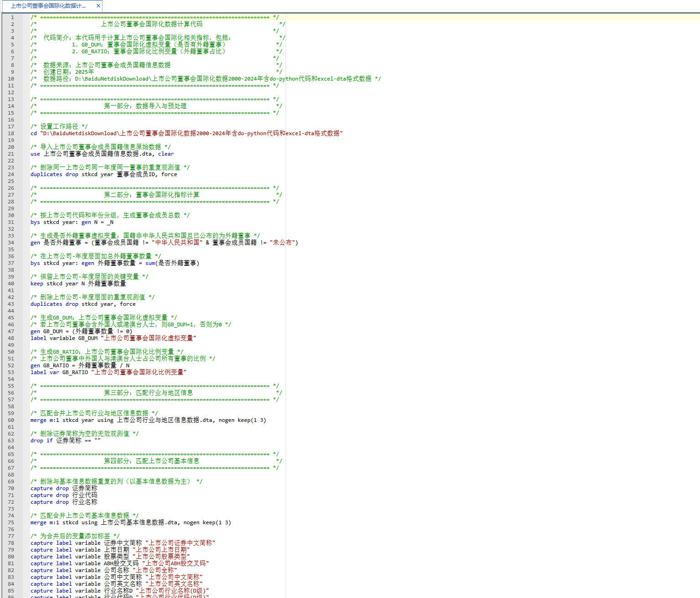Click the 'gen GB_DUM' statement

click(x=81, y=331)
